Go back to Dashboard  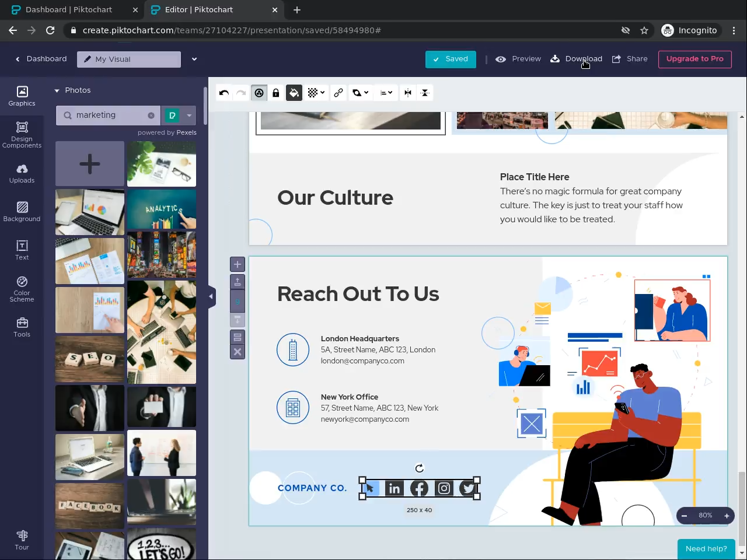(41, 59)
